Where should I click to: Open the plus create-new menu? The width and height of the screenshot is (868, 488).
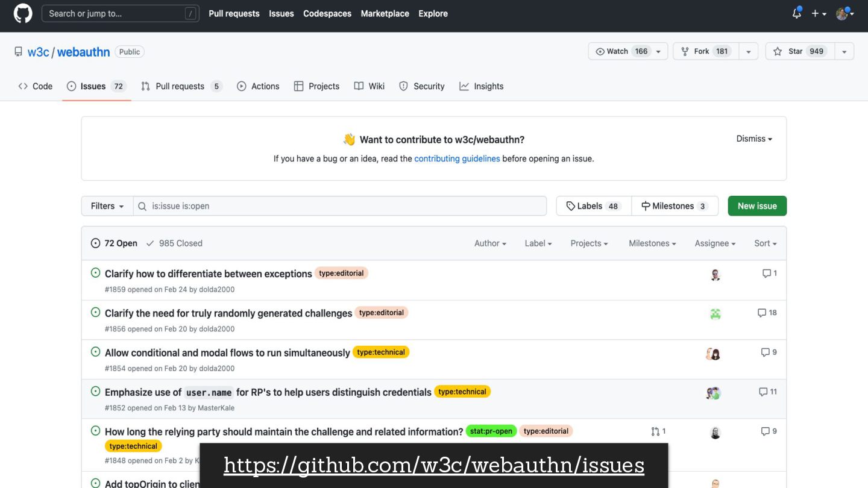(818, 13)
